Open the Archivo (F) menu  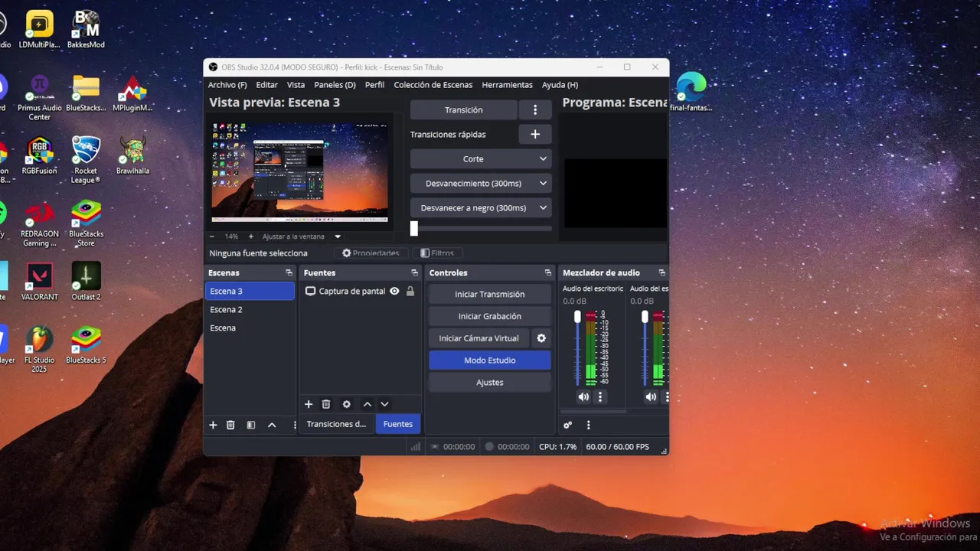tap(227, 85)
